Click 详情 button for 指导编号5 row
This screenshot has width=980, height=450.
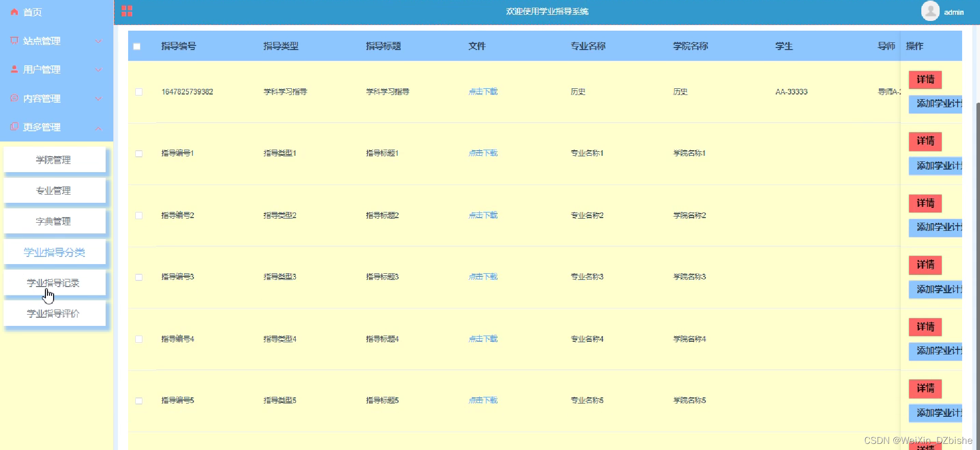(925, 388)
